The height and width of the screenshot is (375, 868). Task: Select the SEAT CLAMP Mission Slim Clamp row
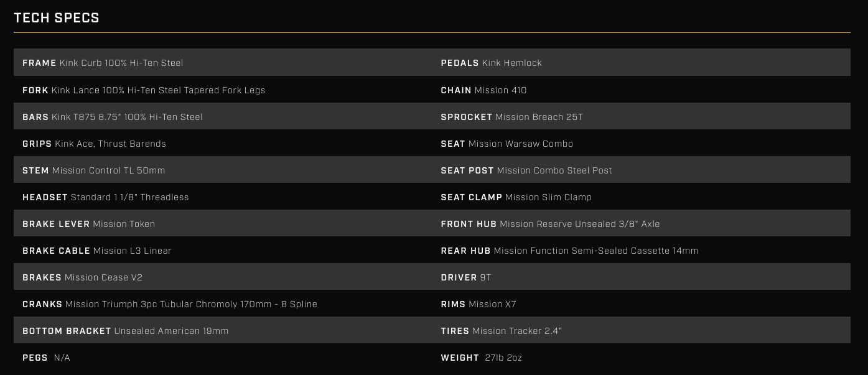pos(516,197)
